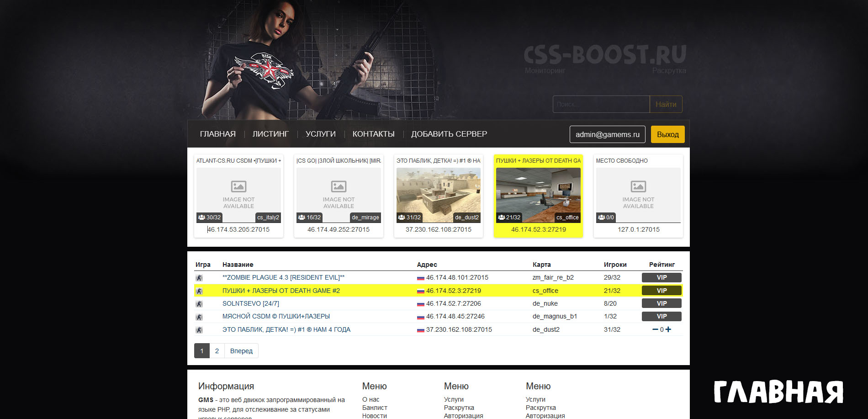868x419 pixels.
Task: Go to ДОБАВИТЬ СЕРВЕР in navigation
Action: point(449,134)
